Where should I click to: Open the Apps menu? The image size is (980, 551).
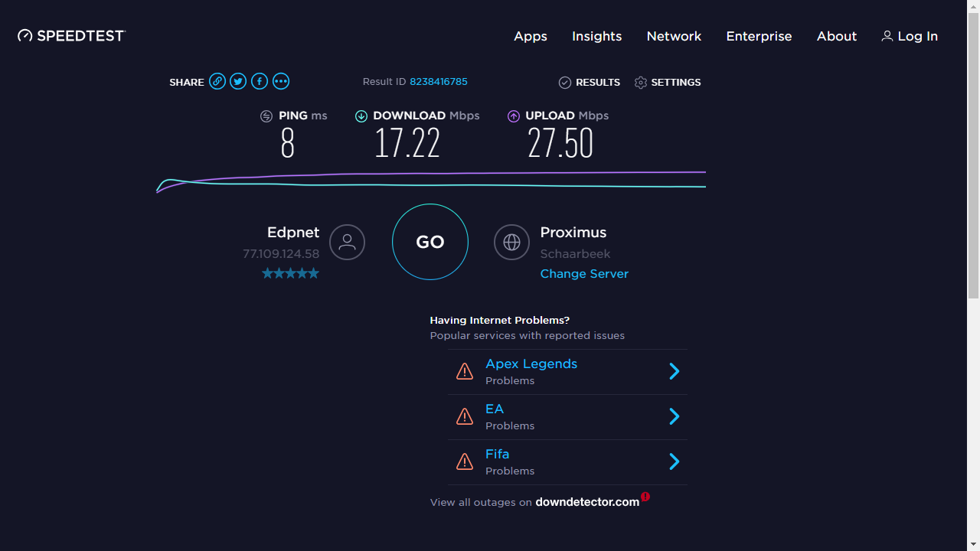(x=531, y=36)
